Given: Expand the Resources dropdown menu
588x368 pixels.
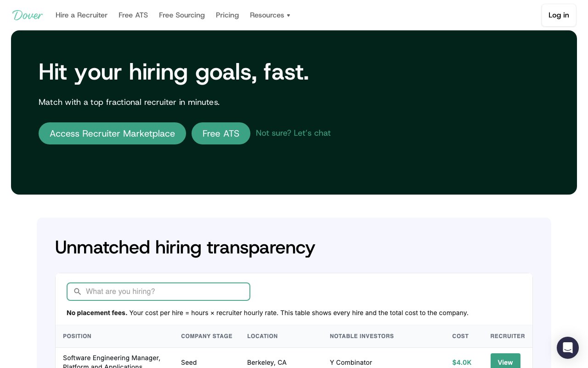Looking at the screenshot, I should pos(270,15).
